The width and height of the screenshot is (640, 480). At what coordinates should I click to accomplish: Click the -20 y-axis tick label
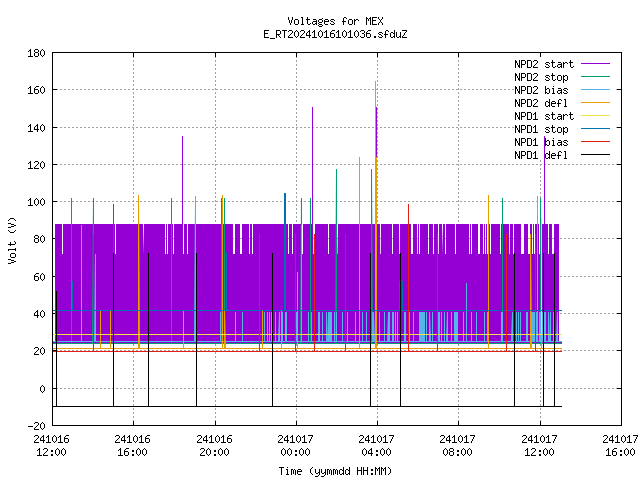click(x=36, y=426)
